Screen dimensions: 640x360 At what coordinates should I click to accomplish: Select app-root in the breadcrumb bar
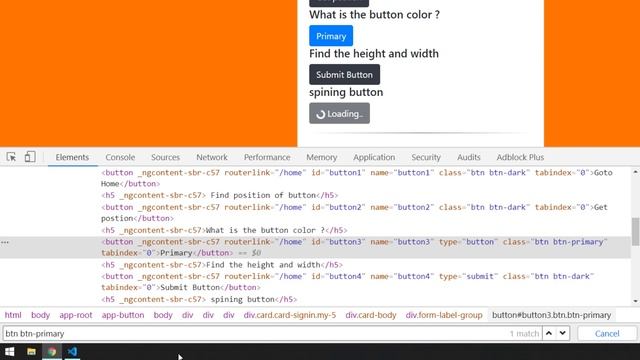(76, 315)
